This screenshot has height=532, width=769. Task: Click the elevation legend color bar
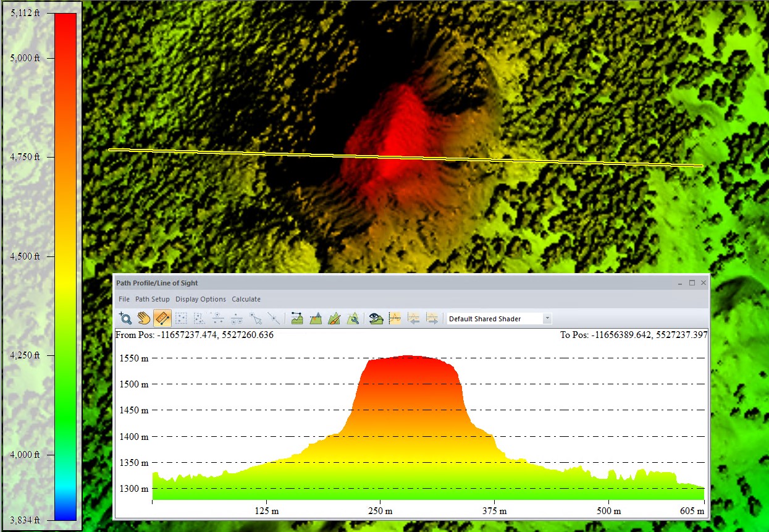pos(65,266)
